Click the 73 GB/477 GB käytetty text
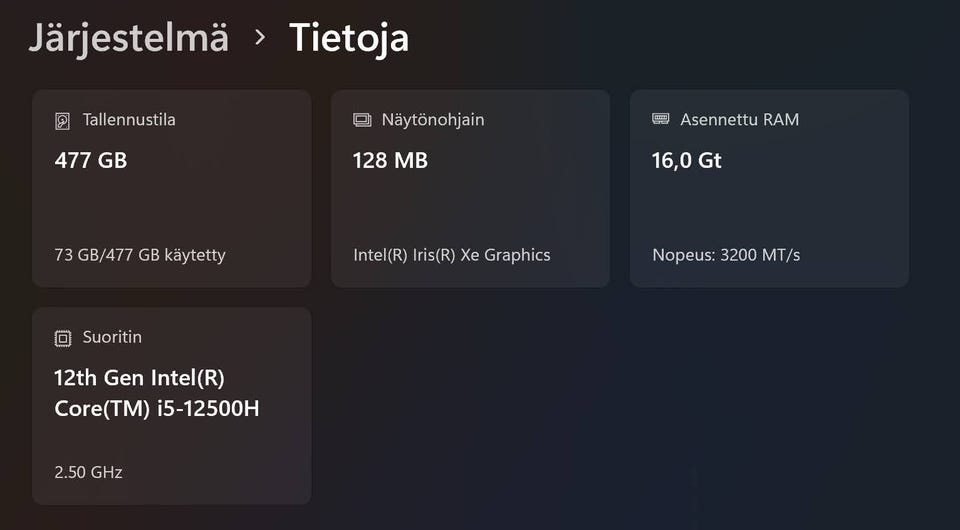 click(x=140, y=255)
